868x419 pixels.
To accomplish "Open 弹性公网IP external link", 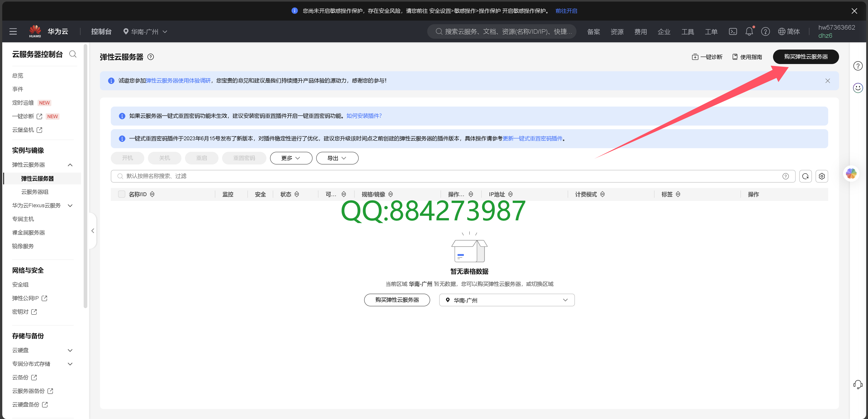I will (x=30, y=298).
